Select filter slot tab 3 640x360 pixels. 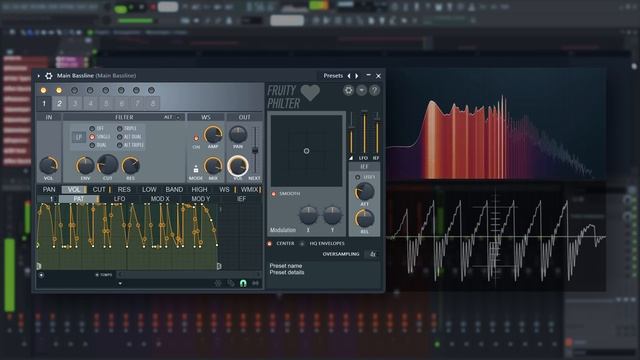[75, 104]
